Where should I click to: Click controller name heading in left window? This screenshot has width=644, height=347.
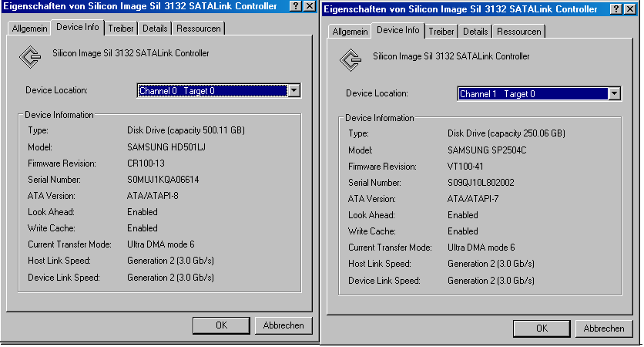[x=131, y=53]
